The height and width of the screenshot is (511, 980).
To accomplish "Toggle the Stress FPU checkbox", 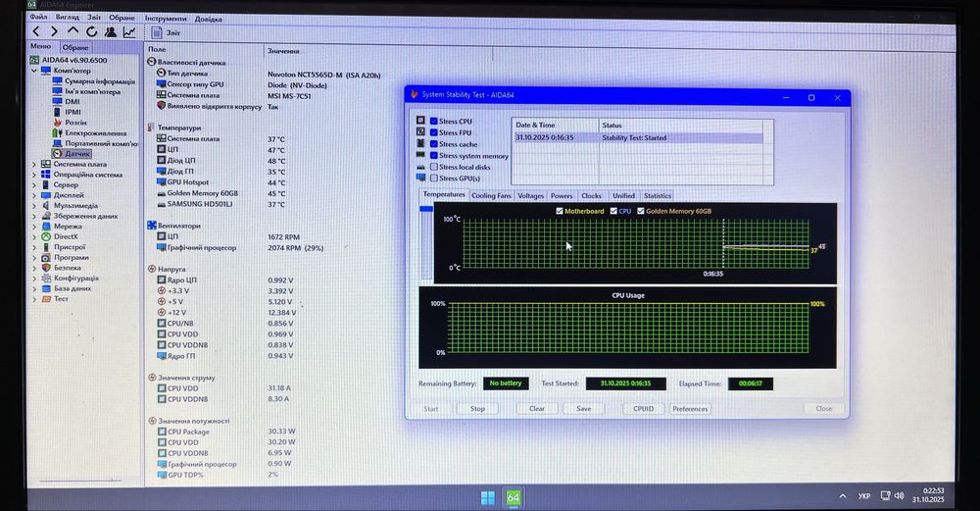I will (x=434, y=132).
